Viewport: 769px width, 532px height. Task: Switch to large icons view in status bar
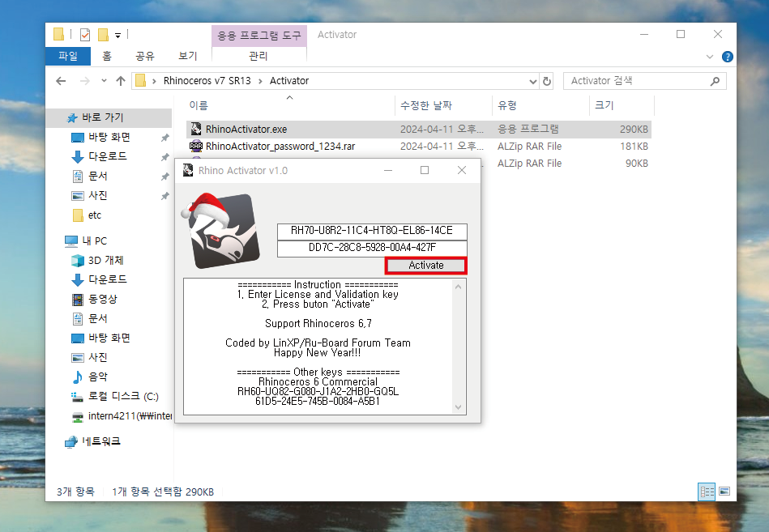[724, 492]
